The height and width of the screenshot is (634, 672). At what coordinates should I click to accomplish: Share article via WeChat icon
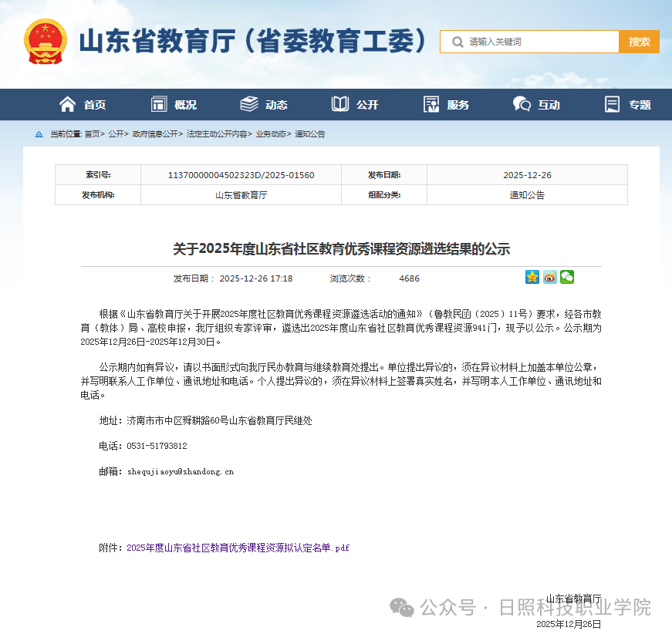[567, 277]
